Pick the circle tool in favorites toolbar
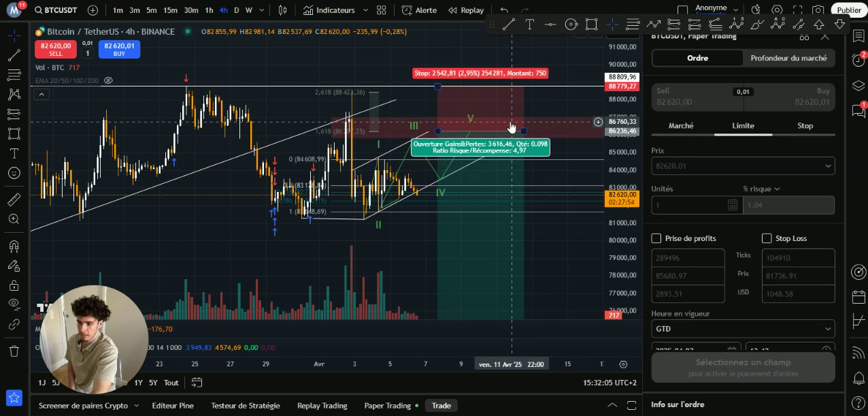 571,25
